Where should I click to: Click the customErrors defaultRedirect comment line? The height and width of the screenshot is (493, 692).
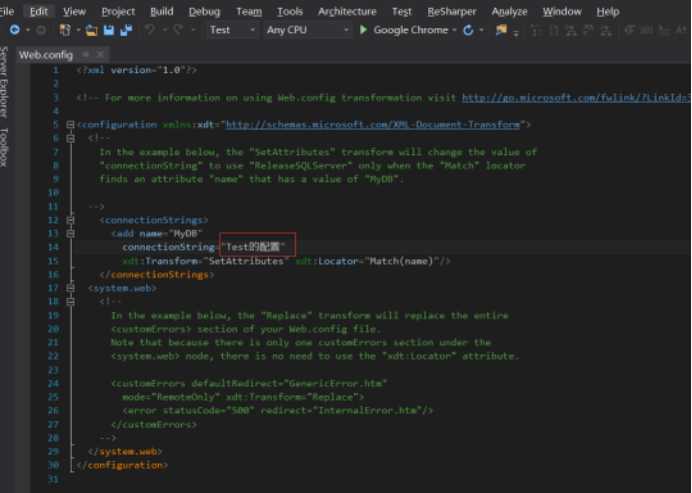pyautogui.click(x=249, y=383)
